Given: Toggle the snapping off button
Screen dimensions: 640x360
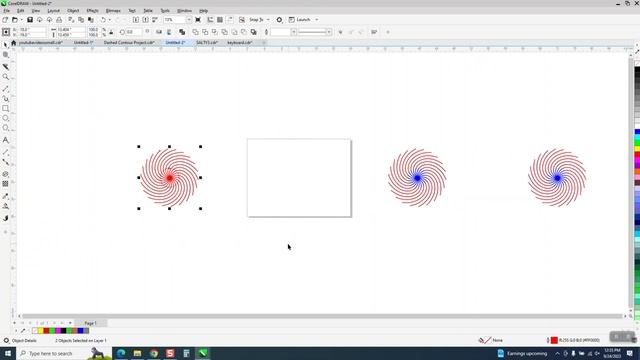Looking at the screenshot, I should tap(242, 20).
